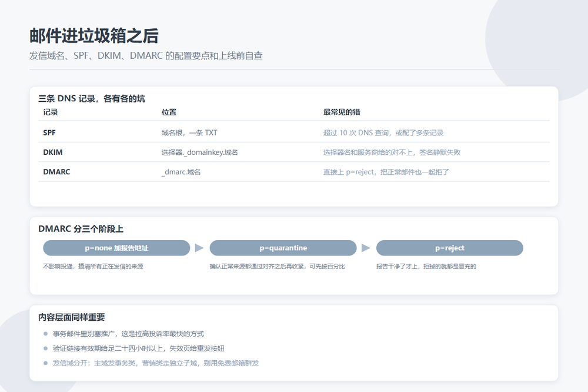
Task: Click cell 选择器名和服务商给的对不上
Action: (x=392, y=152)
